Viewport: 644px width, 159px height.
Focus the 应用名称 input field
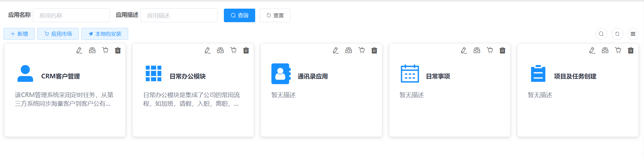pos(71,15)
